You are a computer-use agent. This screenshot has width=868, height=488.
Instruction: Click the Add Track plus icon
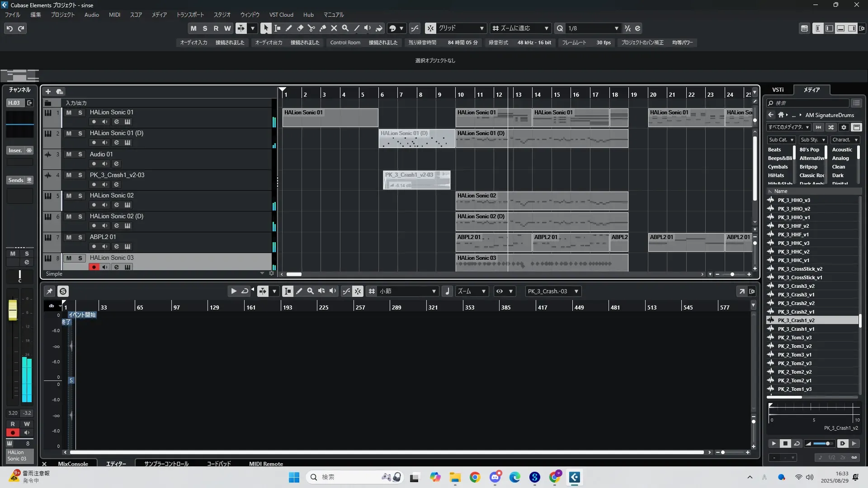48,91
